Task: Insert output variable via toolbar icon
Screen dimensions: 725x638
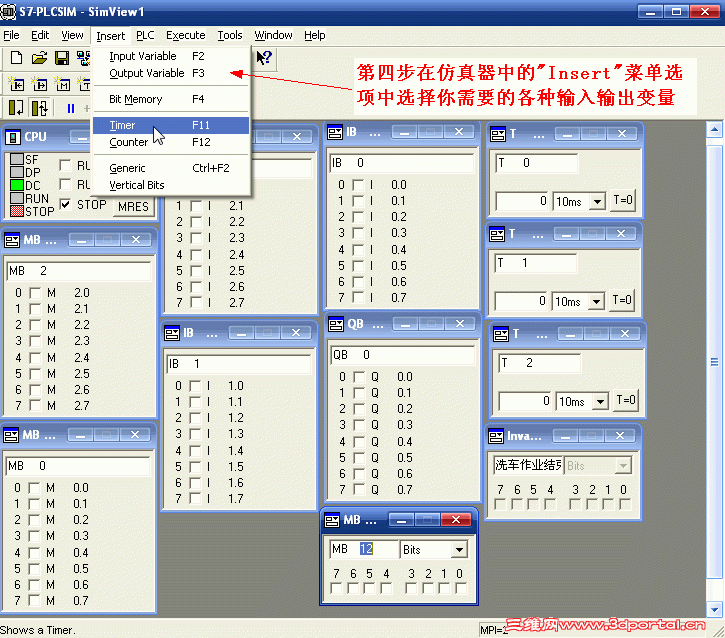Action: pos(39,84)
